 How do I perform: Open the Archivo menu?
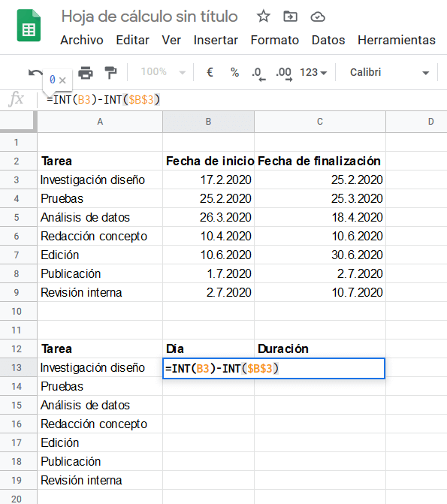(82, 40)
